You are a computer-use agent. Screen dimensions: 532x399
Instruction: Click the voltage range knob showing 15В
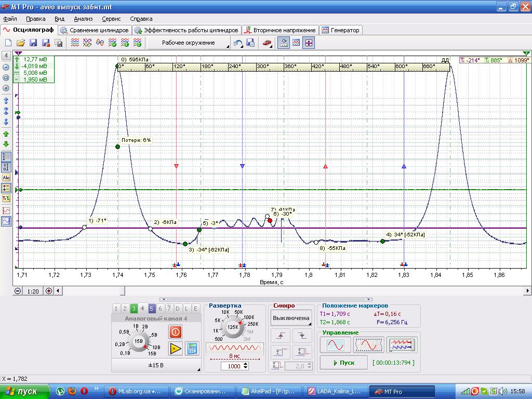pos(138,341)
